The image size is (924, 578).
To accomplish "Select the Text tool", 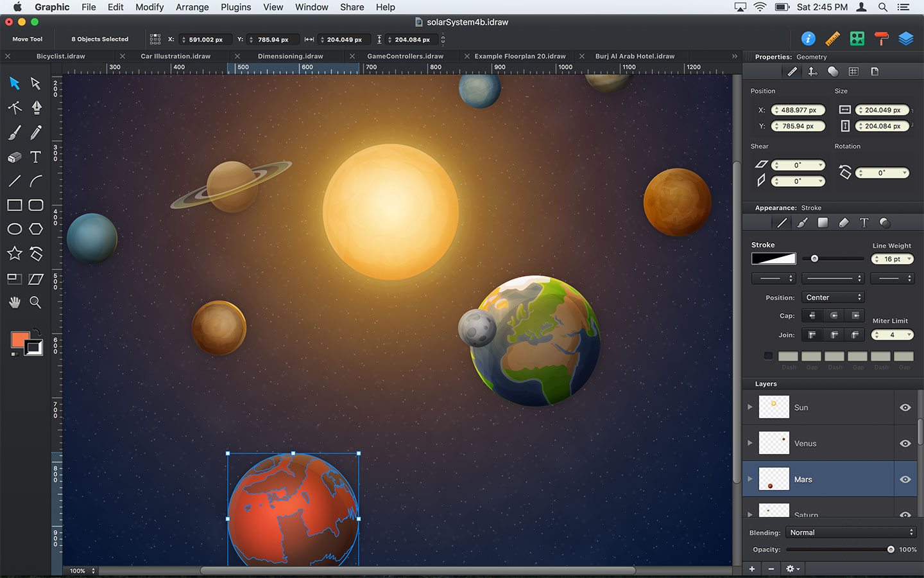I will click(x=36, y=157).
